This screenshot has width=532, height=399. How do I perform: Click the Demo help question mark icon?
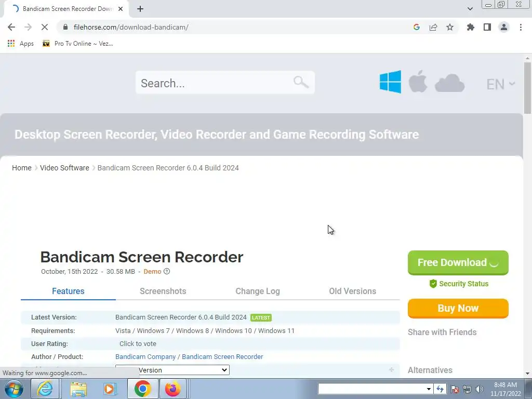(x=167, y=271)
